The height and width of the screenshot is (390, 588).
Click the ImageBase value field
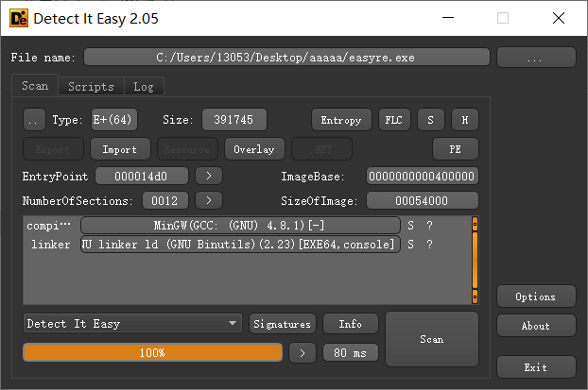click(422, 177)
